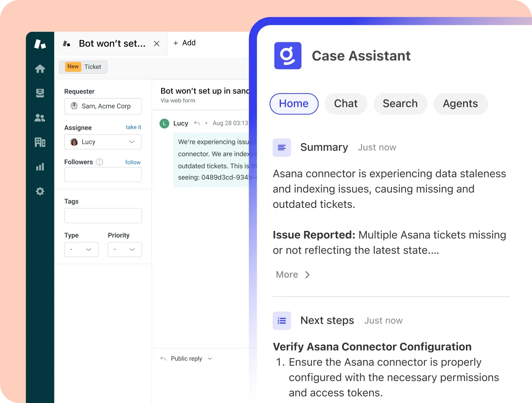Viewport: 532px width, 403px height.
Task: Open the Priority dropdown
Action: 125,249
